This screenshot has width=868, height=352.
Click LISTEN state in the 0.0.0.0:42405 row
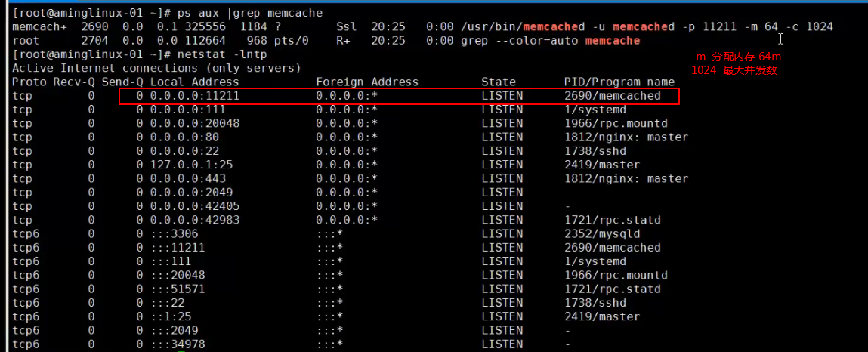pos(502,206)
